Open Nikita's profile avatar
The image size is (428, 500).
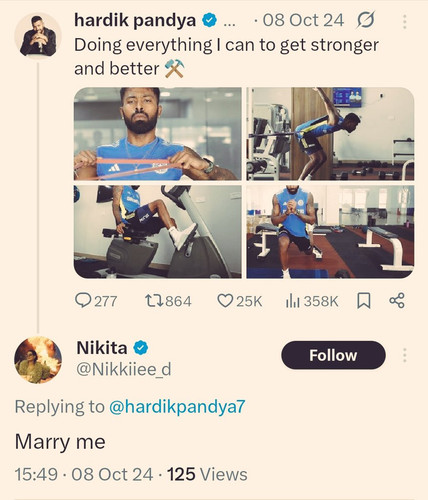(x=38, y=360)
